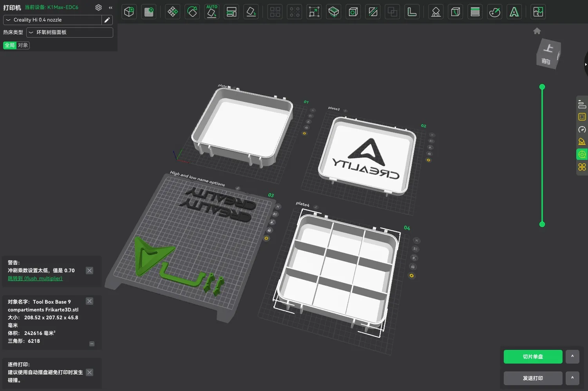This screenshot has width=588, height=391.
Task: Select the support painting tool
Action: click(436, 12)
